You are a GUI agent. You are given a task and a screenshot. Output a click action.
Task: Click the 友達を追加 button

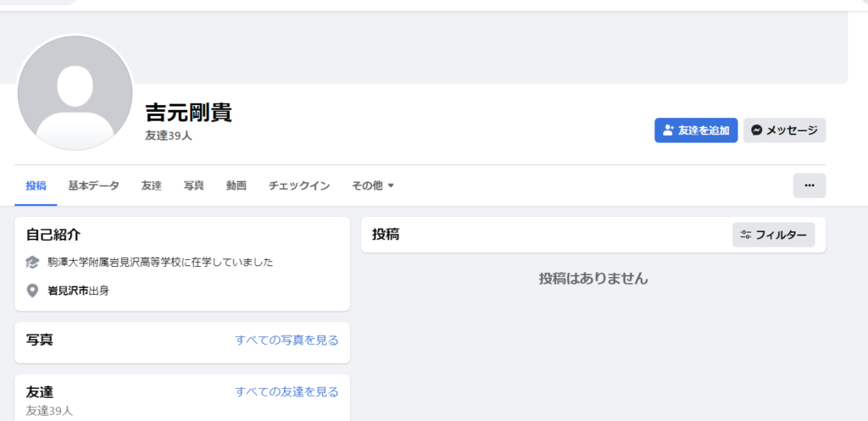(x=696, y=130)
